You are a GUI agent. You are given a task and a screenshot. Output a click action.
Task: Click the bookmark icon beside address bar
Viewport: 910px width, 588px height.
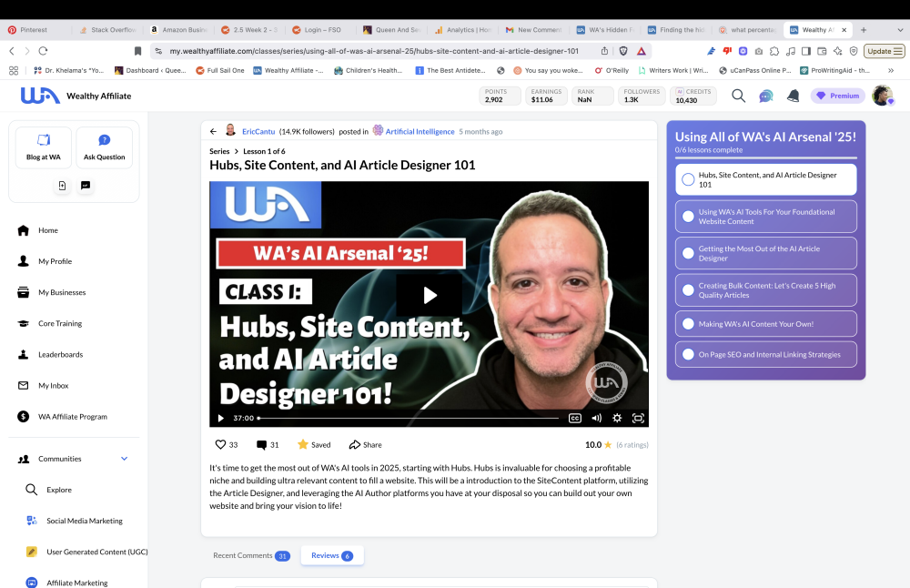coord(137,51)
